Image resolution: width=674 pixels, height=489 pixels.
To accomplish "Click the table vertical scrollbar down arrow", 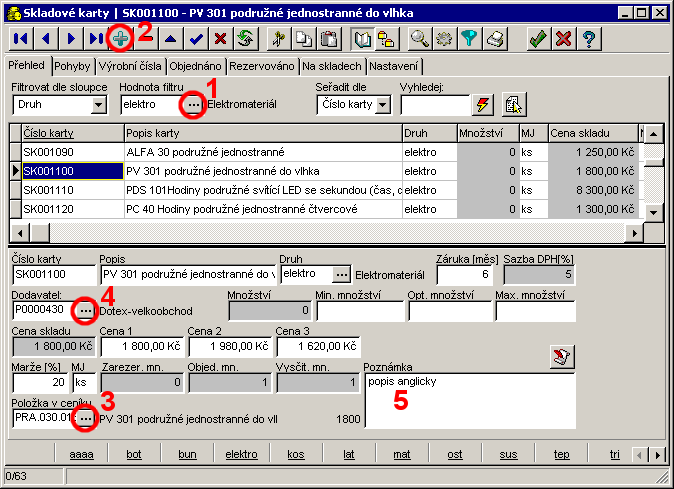I will [x=652, y=212].
